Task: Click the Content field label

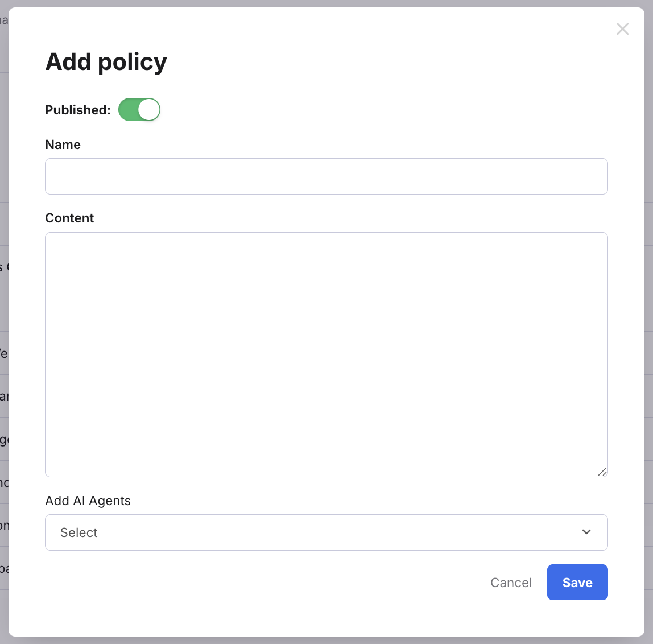Action: [69, 218]
